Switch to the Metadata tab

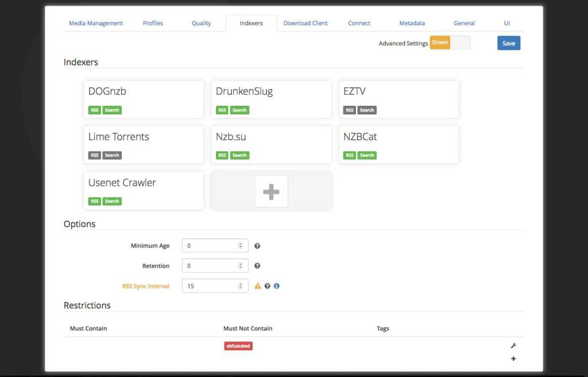(412, 23)
